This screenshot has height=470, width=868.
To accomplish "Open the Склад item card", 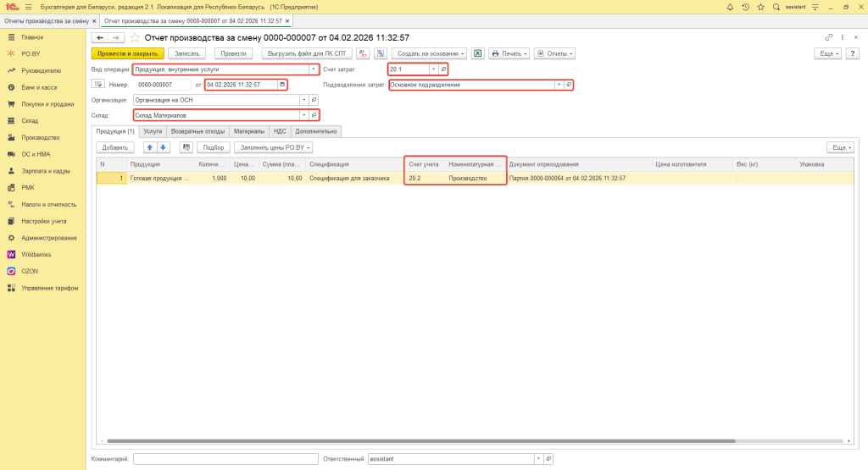I will 314,115.
